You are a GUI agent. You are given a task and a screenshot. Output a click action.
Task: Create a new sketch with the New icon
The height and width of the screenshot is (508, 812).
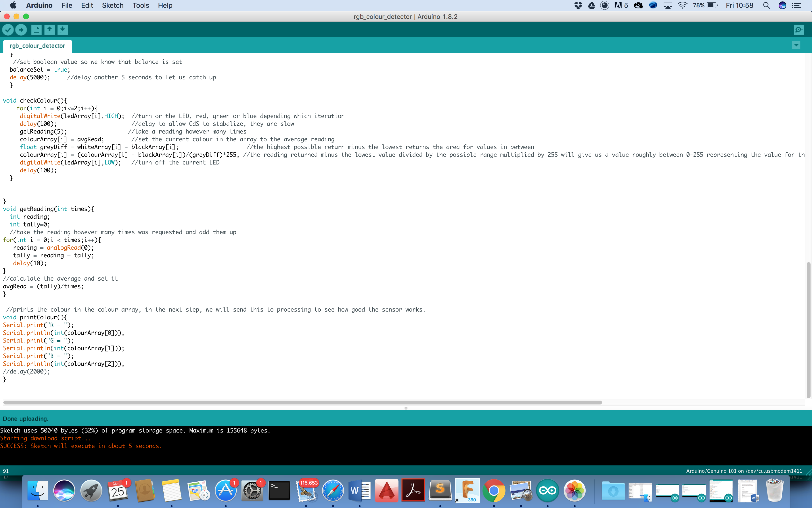pos(36,30)
